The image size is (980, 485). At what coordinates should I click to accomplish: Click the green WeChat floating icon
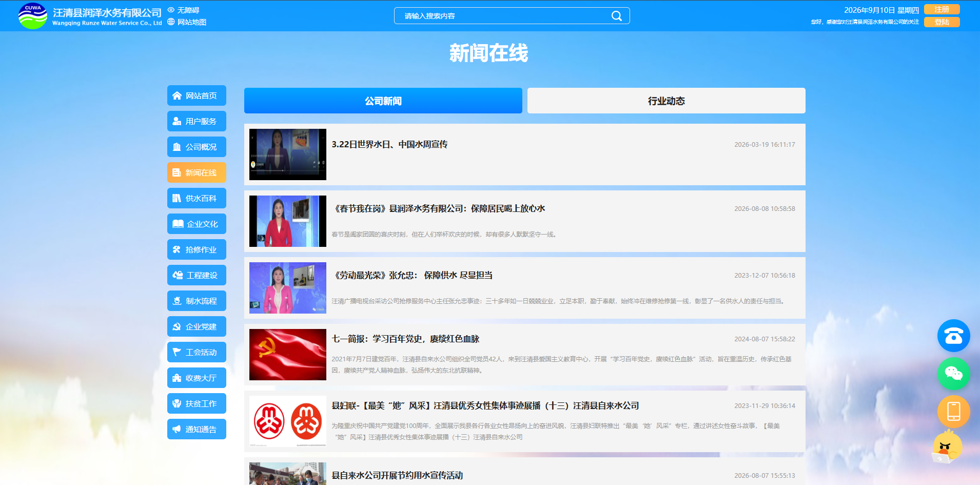coord(953,374)
